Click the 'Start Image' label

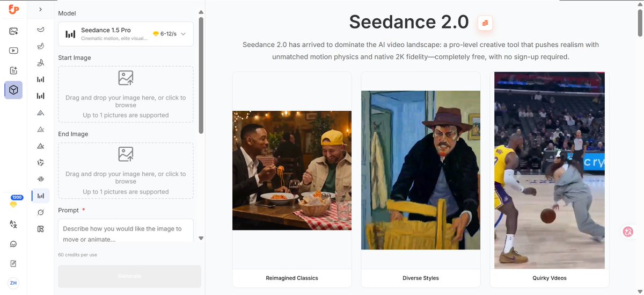point(75,57)
